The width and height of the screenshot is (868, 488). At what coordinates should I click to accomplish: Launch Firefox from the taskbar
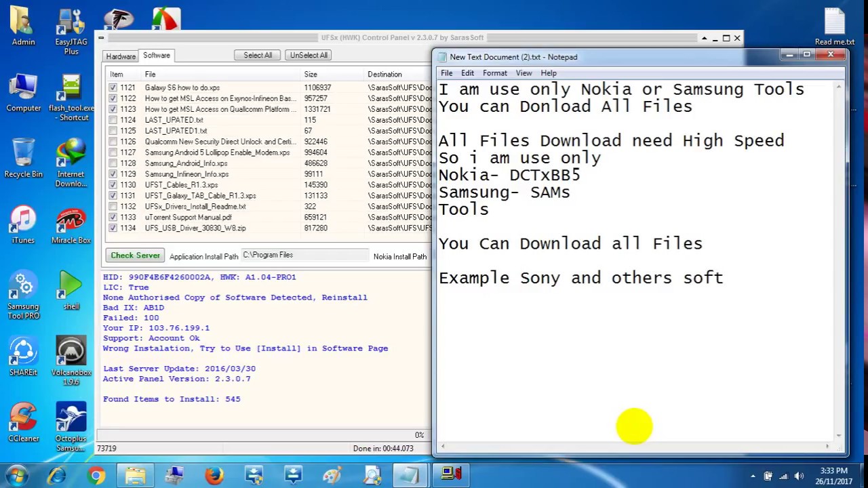coord(214,476)
